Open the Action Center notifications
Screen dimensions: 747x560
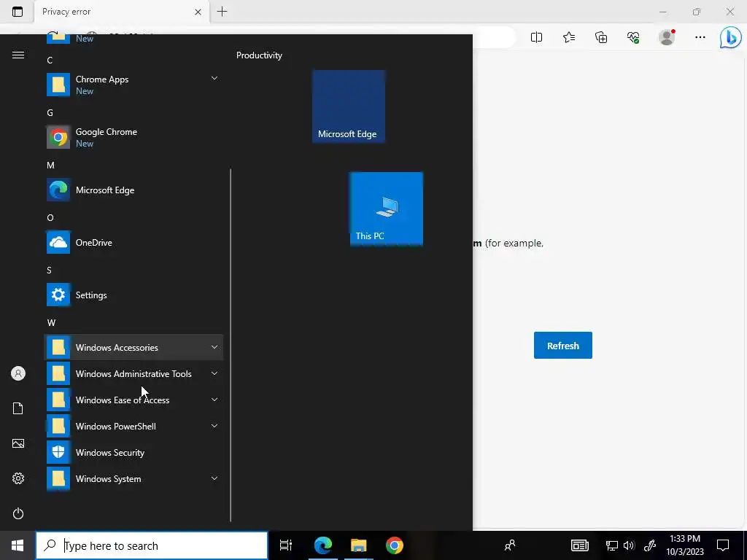pos(723,545)
